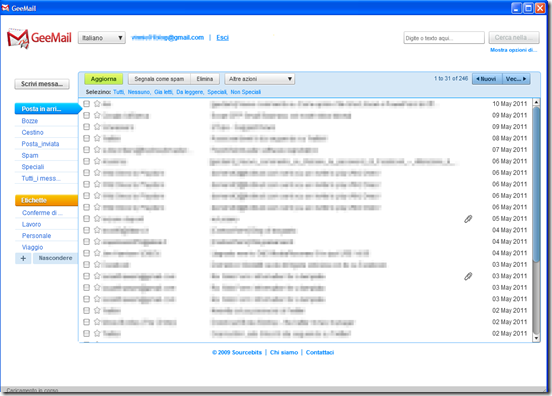
Task: Open the Personale label
Action: 36,235
